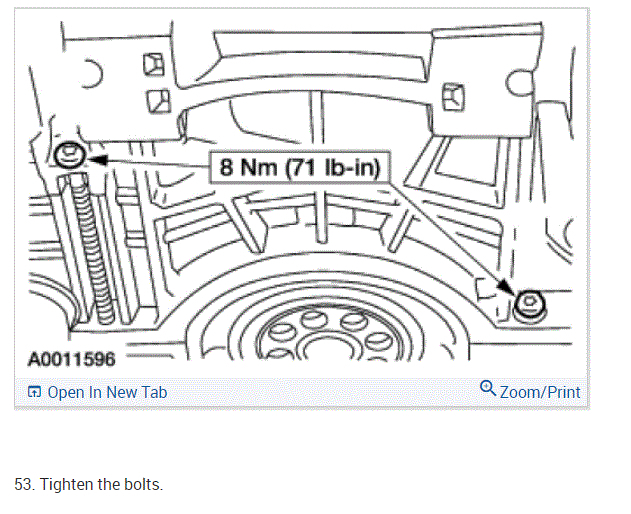Click the topmost square clip on left bracket

point(154,64)
